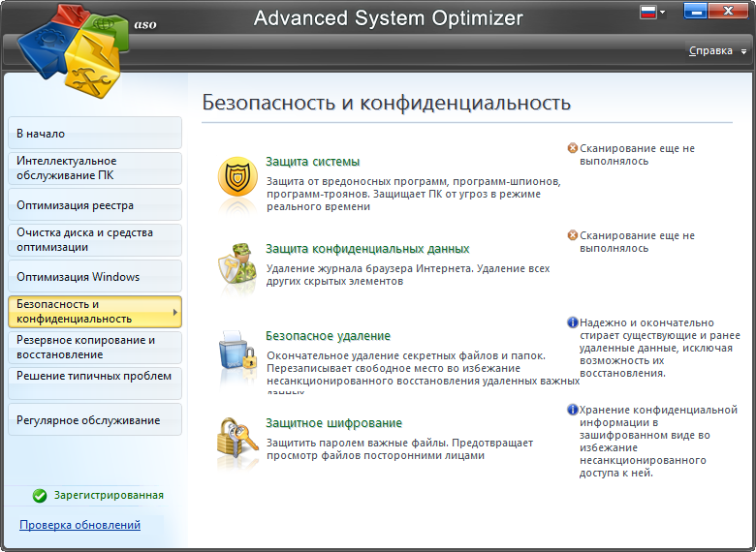Click the Защита от вредоносных программ description
Viewport: 756px width, 552px height.
pos(414,194)
